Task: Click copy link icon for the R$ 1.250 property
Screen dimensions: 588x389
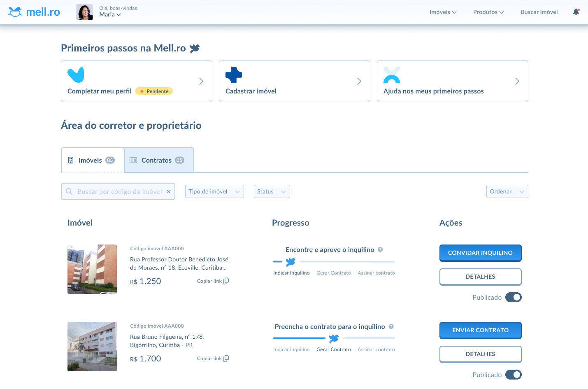Action: click(x=226, y=281)
